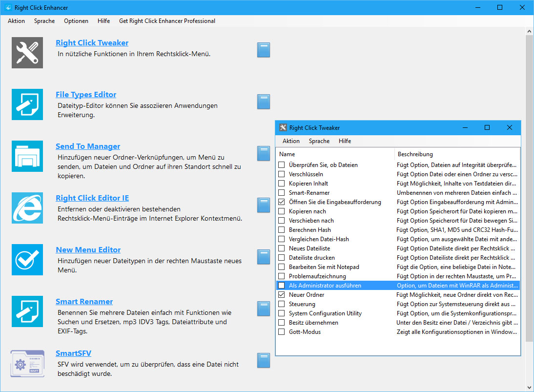Click the blue book icon beside Send To Manager
Viewport: 534px width, 392px height.
264,154
